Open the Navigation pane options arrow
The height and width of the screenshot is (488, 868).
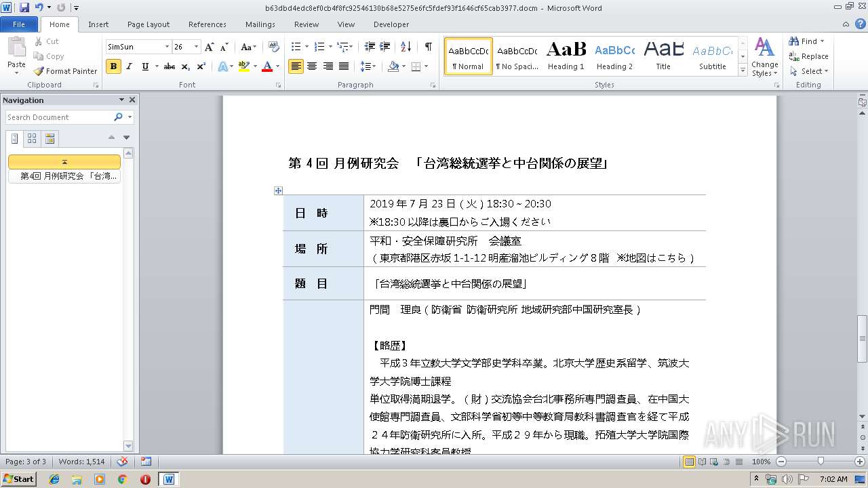coord(121,100)
